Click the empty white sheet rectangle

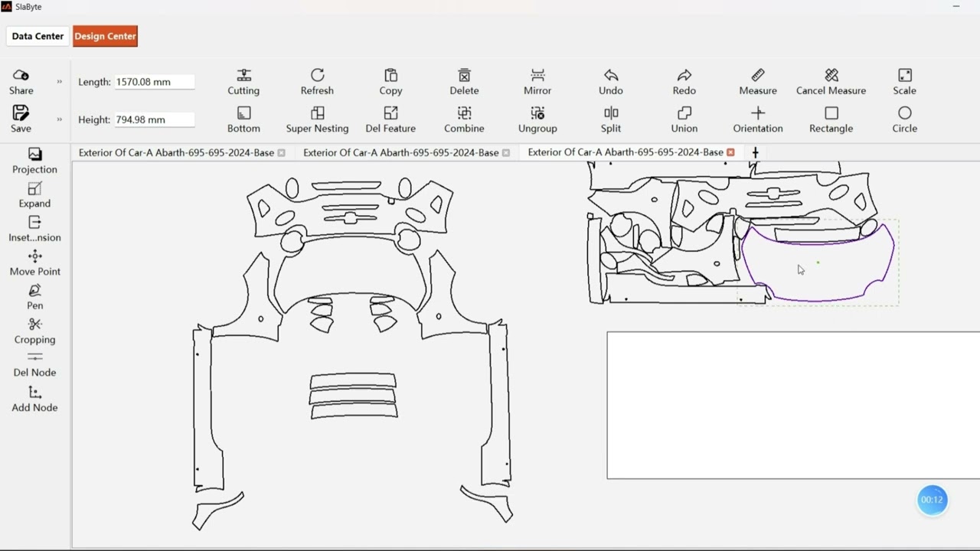click(x=793, y=405)
